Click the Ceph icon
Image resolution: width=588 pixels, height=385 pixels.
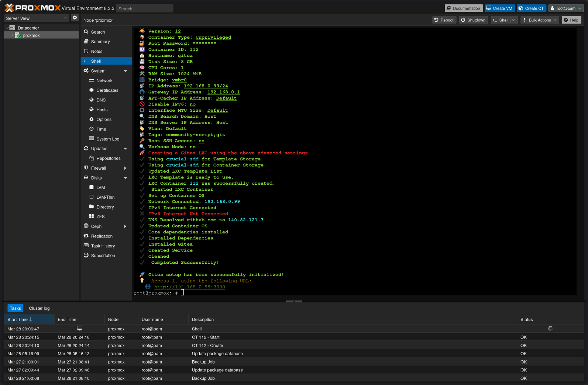[86, 226]
